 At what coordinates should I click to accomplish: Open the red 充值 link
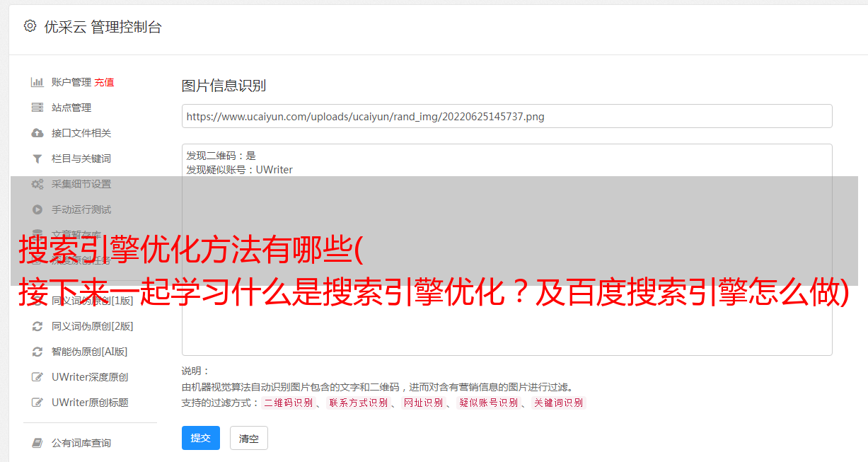click(104, 82)
